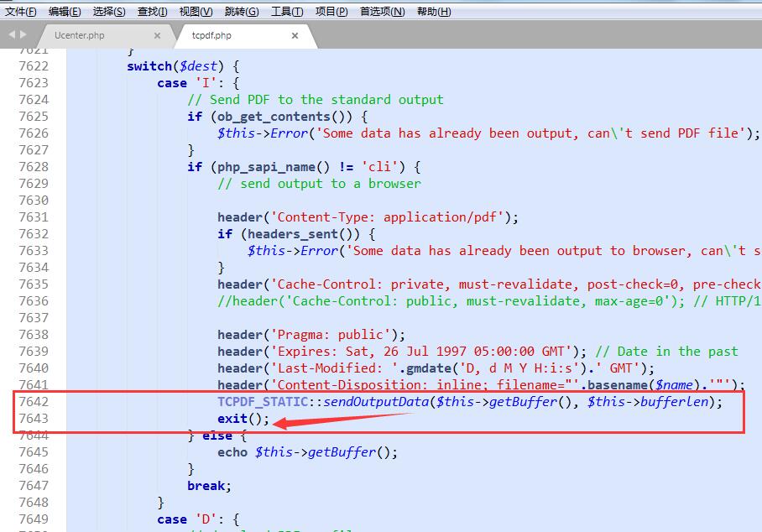Image resolution: width=762 pixels, height=532 pixels.
Task: Click line number 7643 in the gutter
Action: click(34, 419)
